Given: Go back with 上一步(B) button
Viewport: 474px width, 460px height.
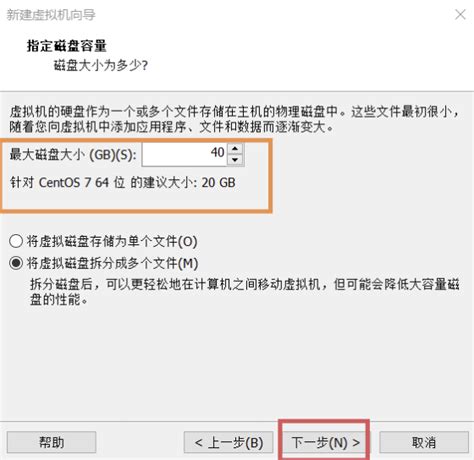Looking at the screenshot, I should (229, 442).
